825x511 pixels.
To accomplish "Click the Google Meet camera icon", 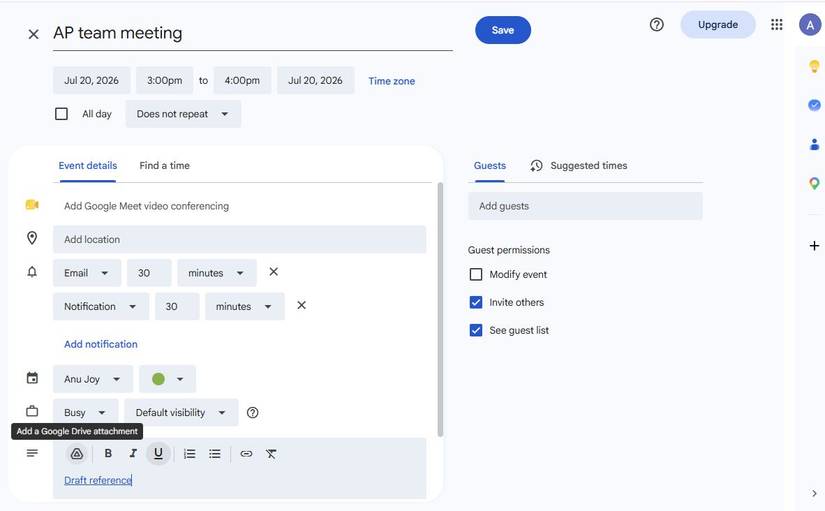I will 32,205.
